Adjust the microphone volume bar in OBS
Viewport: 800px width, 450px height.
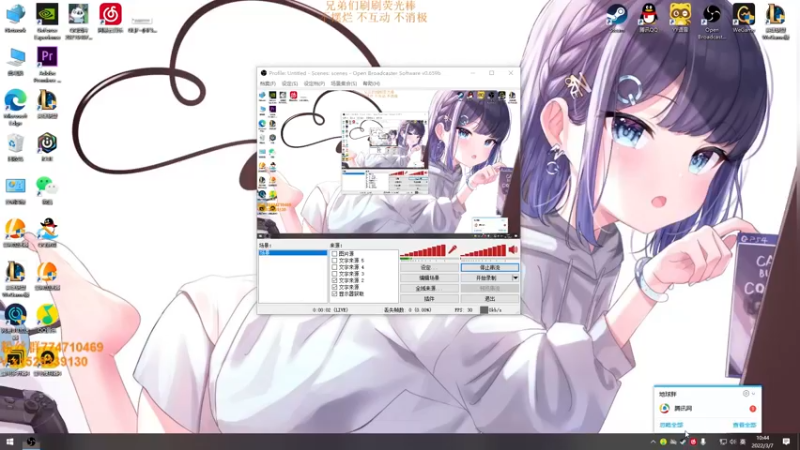pyautogui.click(x=423, y=251)
